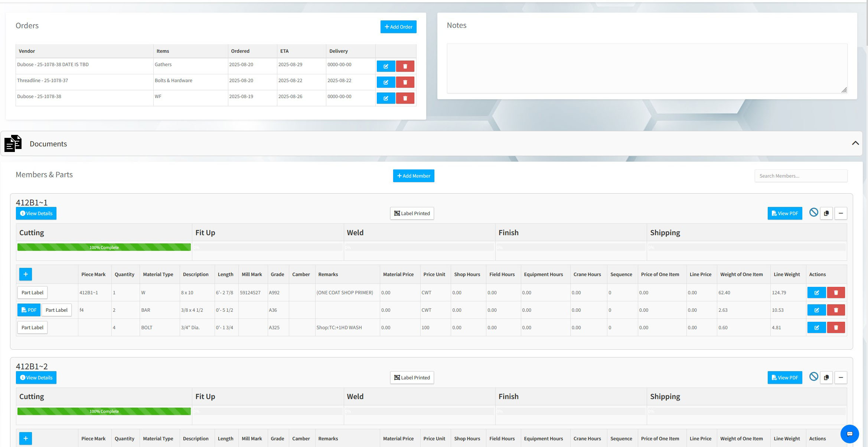
Task: Collapse the Documents section chevron
Action: pyautogui.click(x=855, y=143)
